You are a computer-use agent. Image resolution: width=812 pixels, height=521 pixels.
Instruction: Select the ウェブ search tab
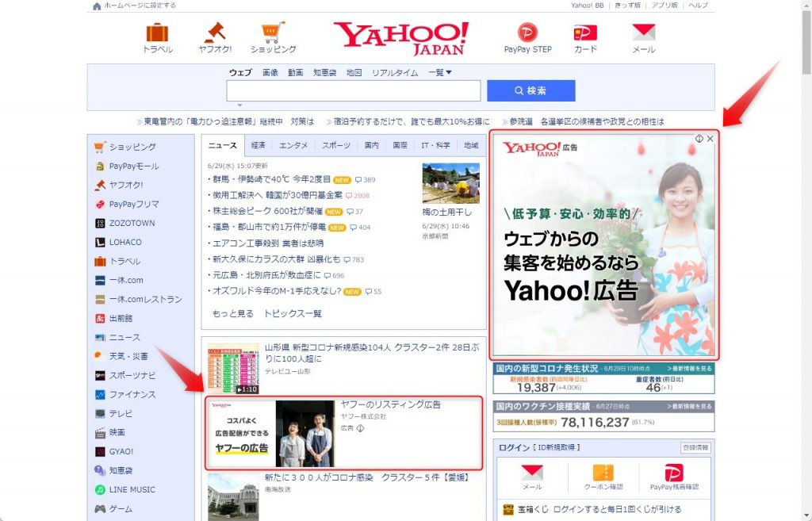[x=240, y=72]
